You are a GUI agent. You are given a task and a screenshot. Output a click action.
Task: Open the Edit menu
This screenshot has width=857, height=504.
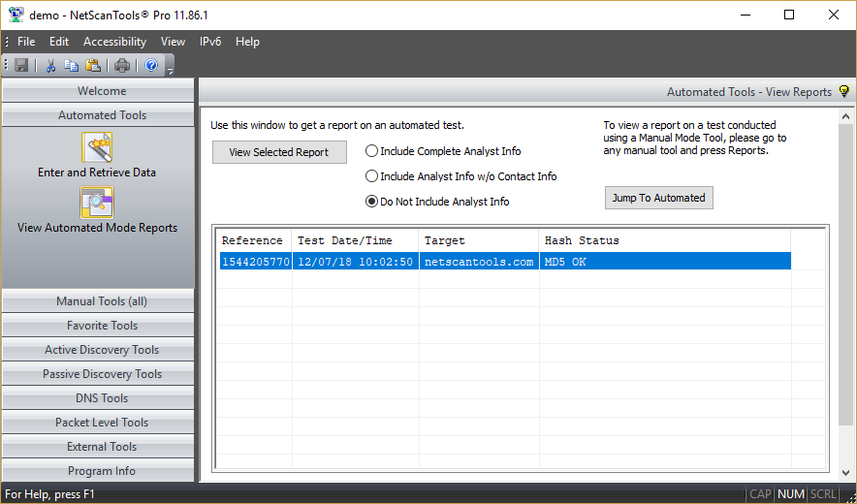(x=59, y=42)
